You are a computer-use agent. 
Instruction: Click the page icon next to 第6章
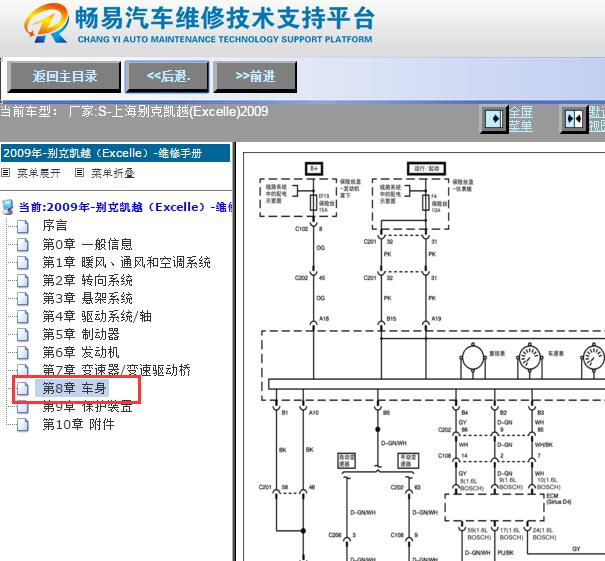(23, 352)
